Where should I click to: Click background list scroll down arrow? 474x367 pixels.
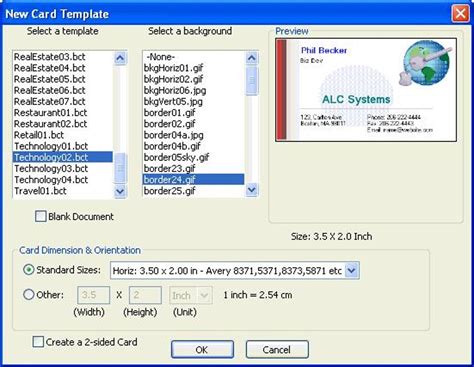click(x=252, y=190)
